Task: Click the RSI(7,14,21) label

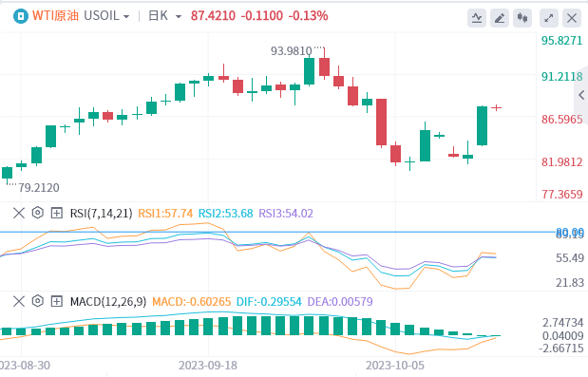Action: pos(102,214)
